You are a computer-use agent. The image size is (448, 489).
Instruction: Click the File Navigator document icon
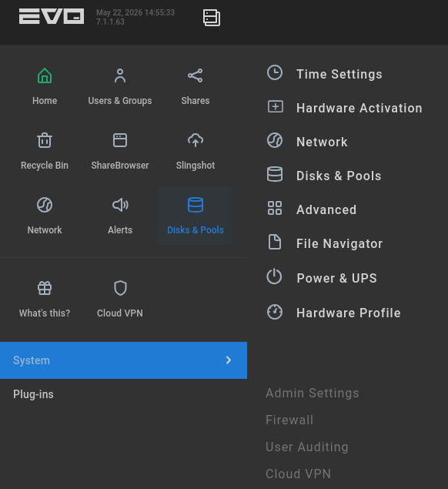275,242
